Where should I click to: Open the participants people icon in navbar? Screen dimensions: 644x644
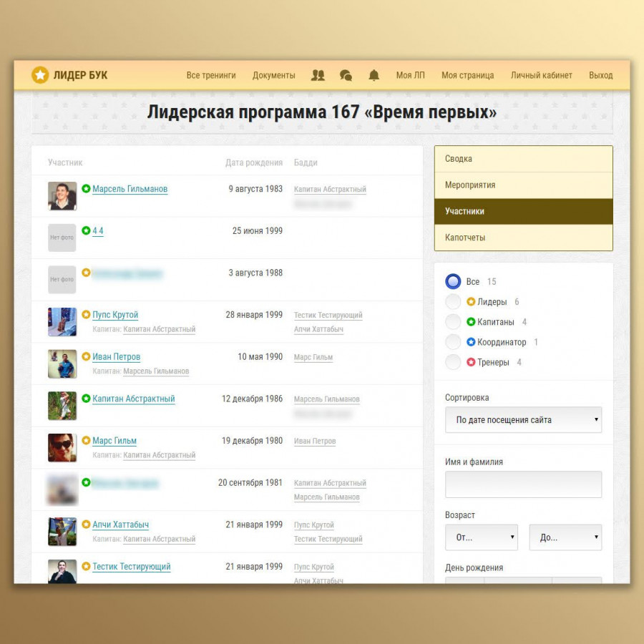click(318, 75)
